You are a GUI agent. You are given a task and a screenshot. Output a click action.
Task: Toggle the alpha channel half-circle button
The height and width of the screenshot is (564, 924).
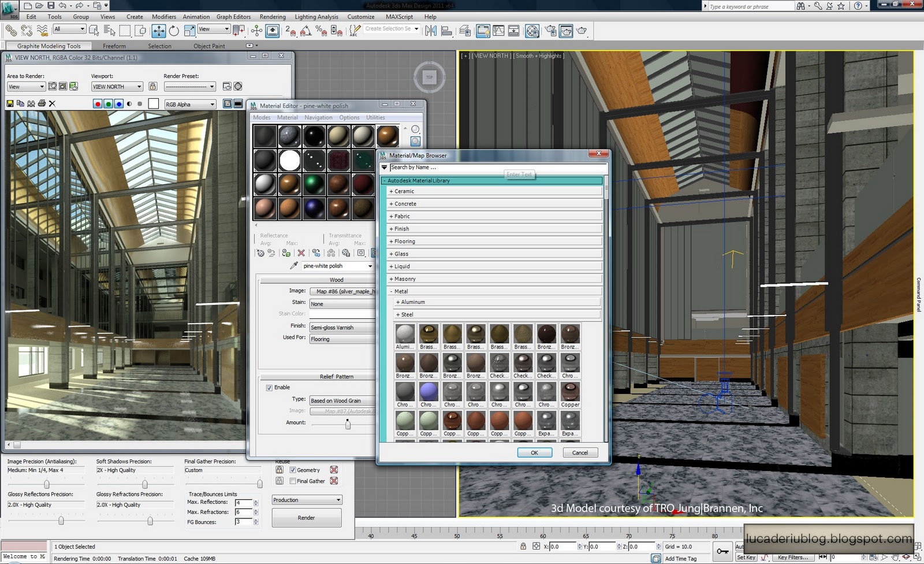click(129, 104)
